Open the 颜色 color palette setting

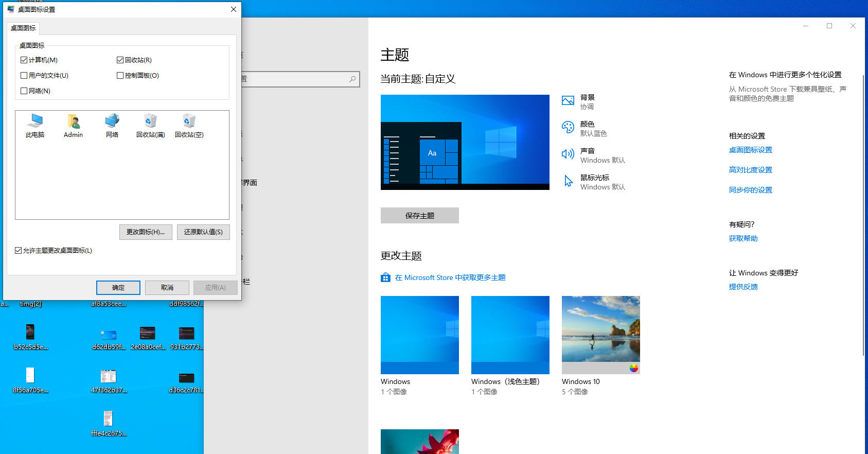coord(568,128)
